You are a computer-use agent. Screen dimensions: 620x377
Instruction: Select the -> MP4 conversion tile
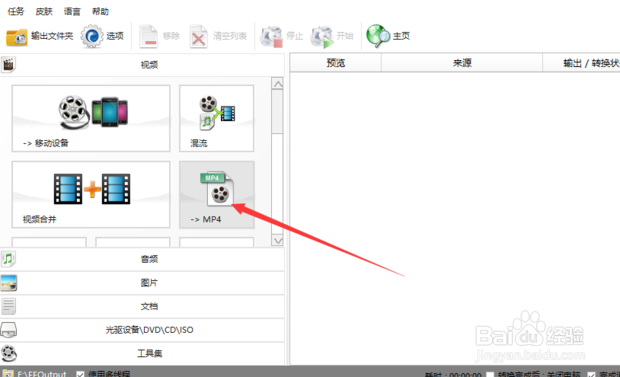pos(217,194)
